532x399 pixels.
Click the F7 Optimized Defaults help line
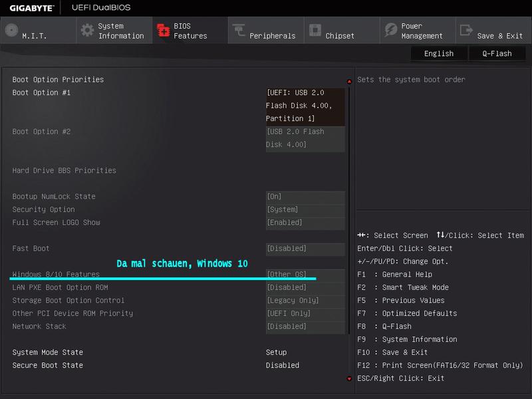407,313
